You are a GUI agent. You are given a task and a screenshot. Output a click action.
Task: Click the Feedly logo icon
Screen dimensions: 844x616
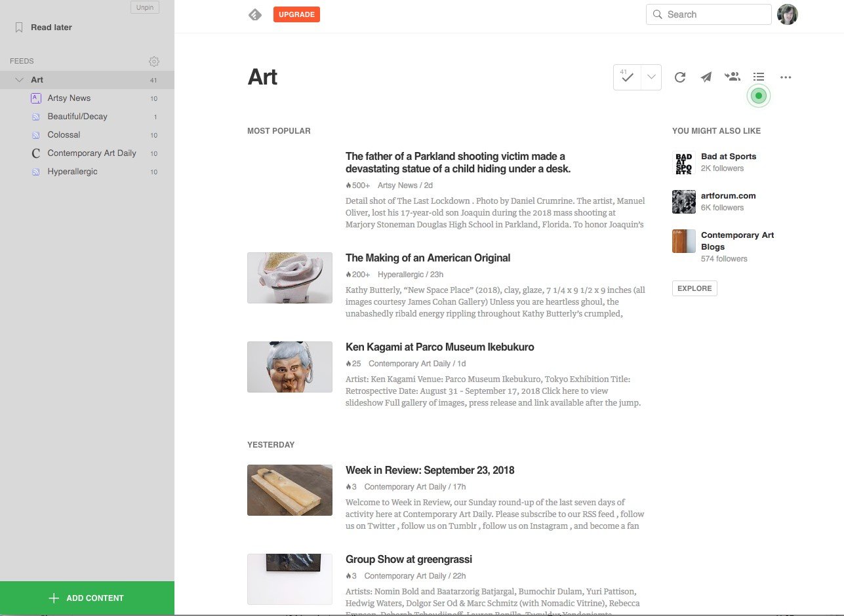(254, 14)
